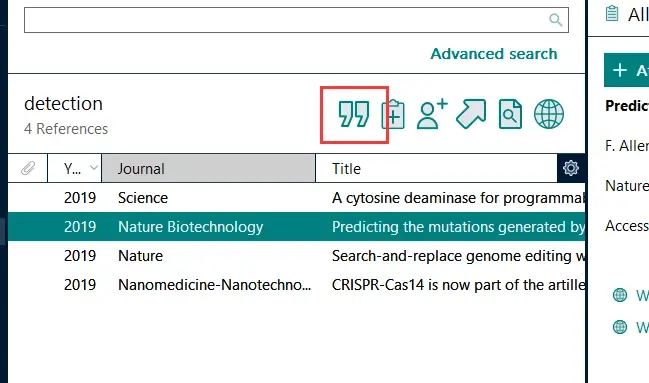The image size is (649, 383).
Task: Open column settings gear icon
Action: 571,168
